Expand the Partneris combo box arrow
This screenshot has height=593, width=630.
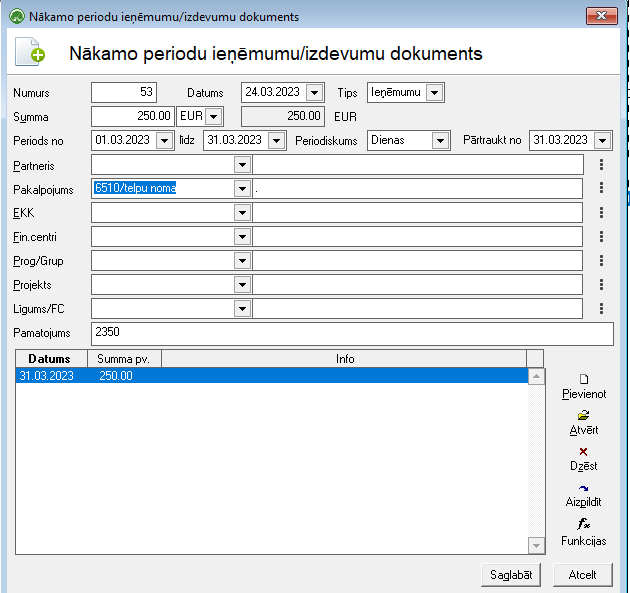242,165
